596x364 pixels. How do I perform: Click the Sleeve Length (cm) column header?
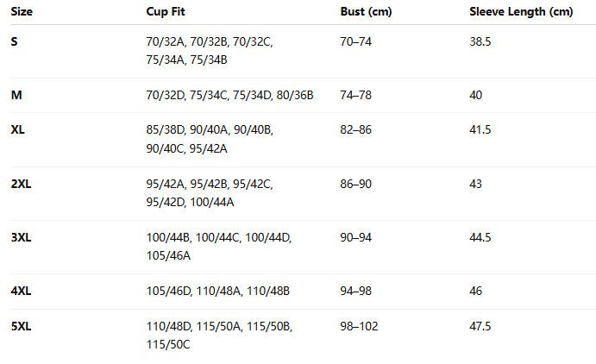click(521, 13)
